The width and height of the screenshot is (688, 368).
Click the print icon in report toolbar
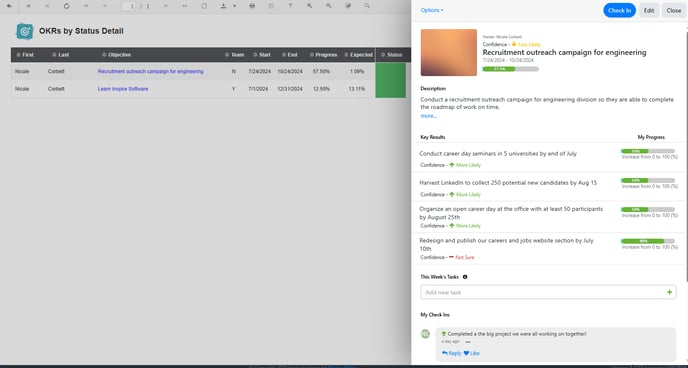pos(252,6)
